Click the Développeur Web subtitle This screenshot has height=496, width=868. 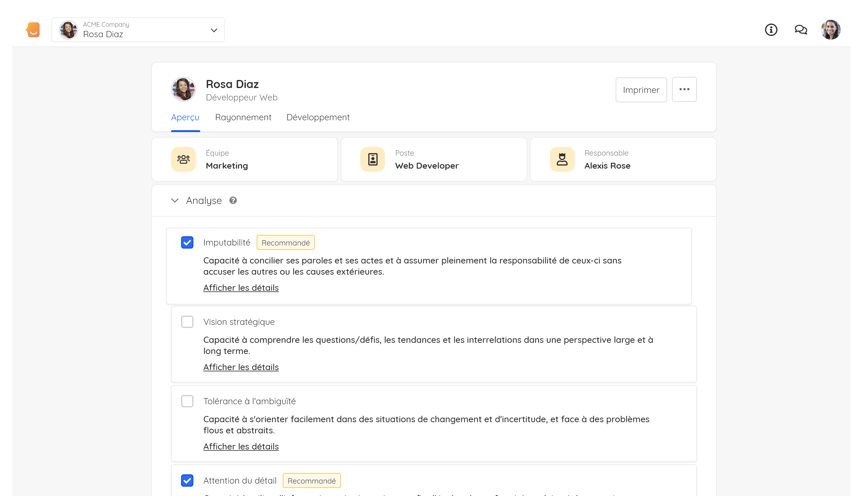coord(241,97)
